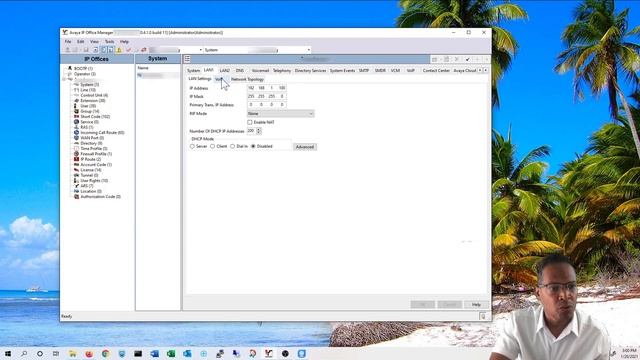This screenshot has height=360, width=640.
Task: Open the Help menu
Action: point(124,42)
